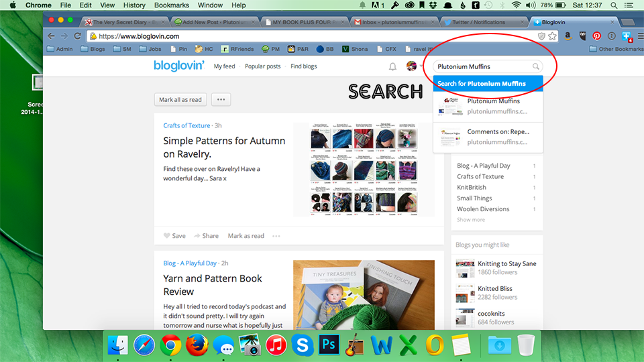Launch Safari from the Dock
Image resolution: width=644 pixels, height=362 pixels.
pos(144,345)
